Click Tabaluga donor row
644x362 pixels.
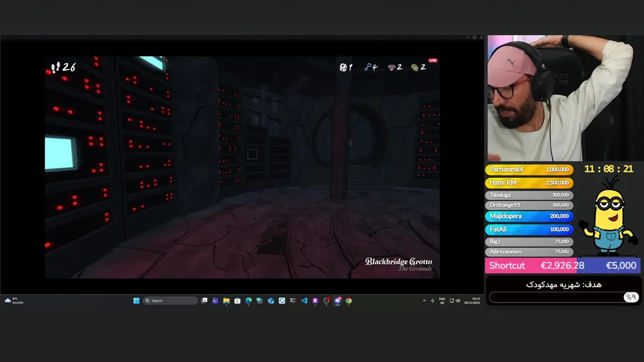[x=529, y=195]
